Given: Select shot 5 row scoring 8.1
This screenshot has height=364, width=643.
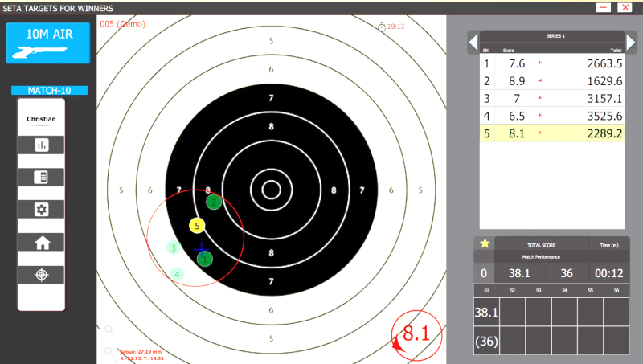Looking at the screenshot, I should tap(552, 134).
